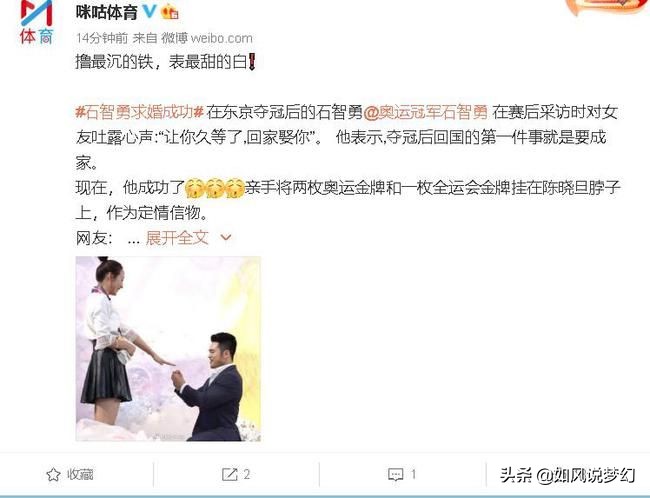The width and height of the screenshot is (650, 498).
Task: Click the 咪咕体育 profile avatar logo
Action: [x=37, y=22]
